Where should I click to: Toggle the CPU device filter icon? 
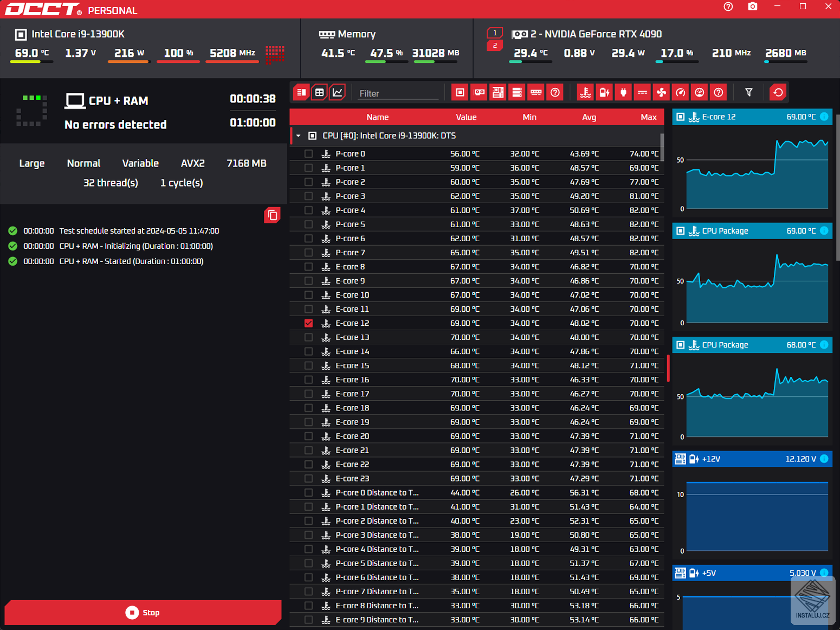pos(460,92)
